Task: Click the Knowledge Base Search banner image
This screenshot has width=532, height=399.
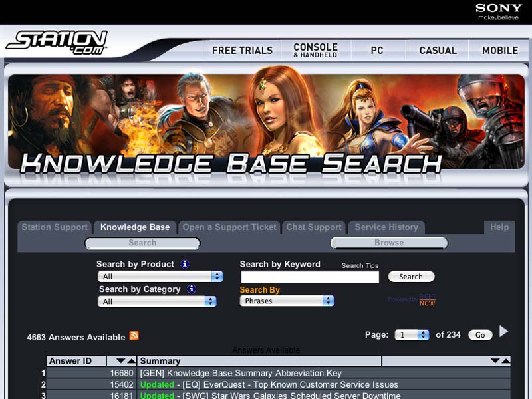Action: [266, 122]
